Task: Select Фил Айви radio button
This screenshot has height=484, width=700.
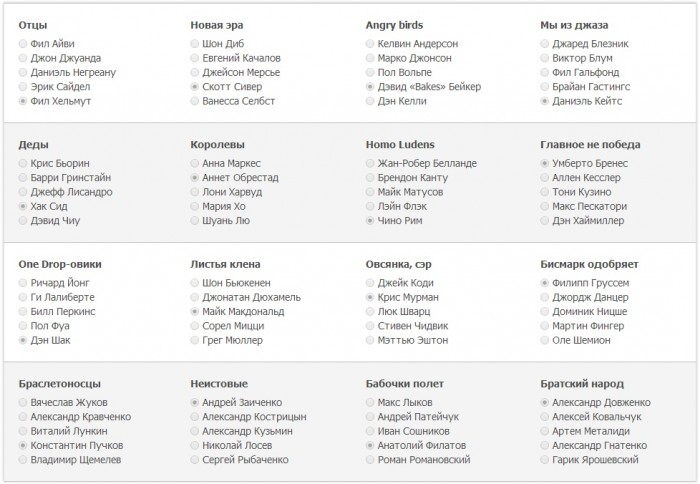Action: pos(23,44)
